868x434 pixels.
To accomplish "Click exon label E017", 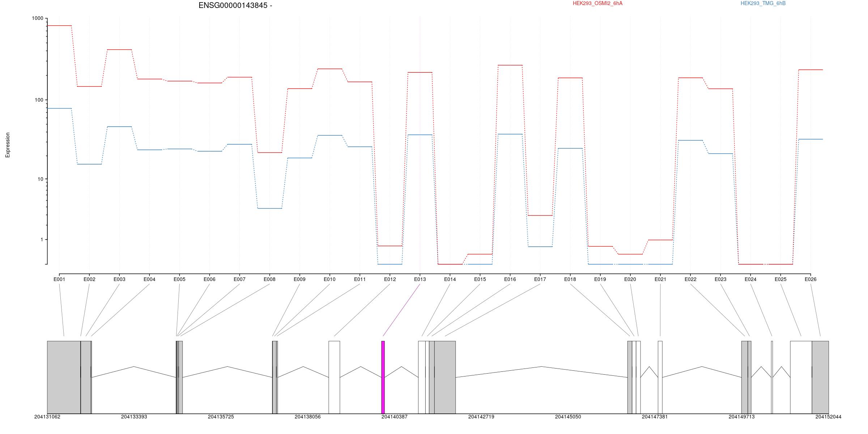I will point(540,279).
